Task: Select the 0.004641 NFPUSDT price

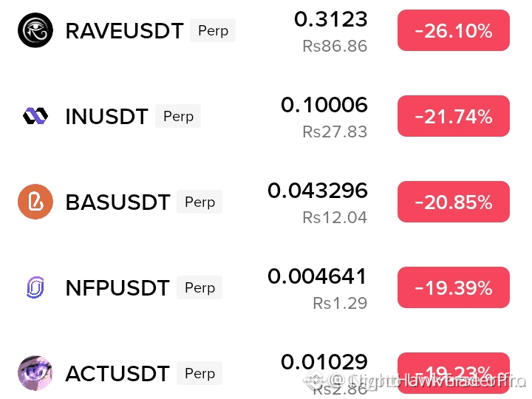Action: click(318, 276)
